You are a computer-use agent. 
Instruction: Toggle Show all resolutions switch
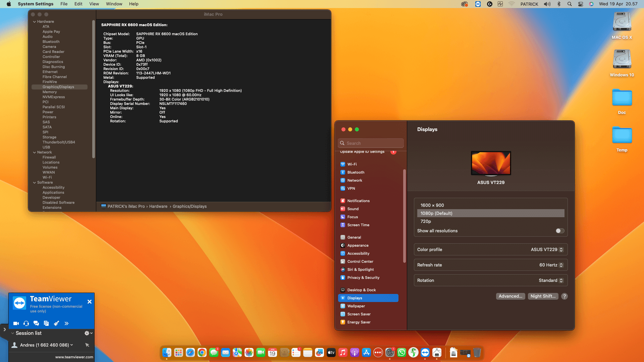click(x=560, y=231)
